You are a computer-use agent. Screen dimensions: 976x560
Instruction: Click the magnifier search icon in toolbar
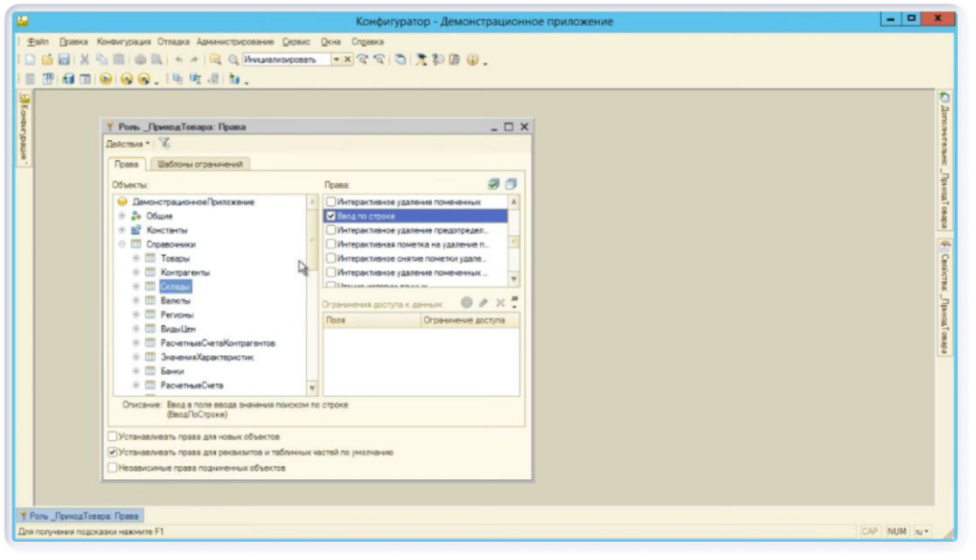tap(232, 60)
